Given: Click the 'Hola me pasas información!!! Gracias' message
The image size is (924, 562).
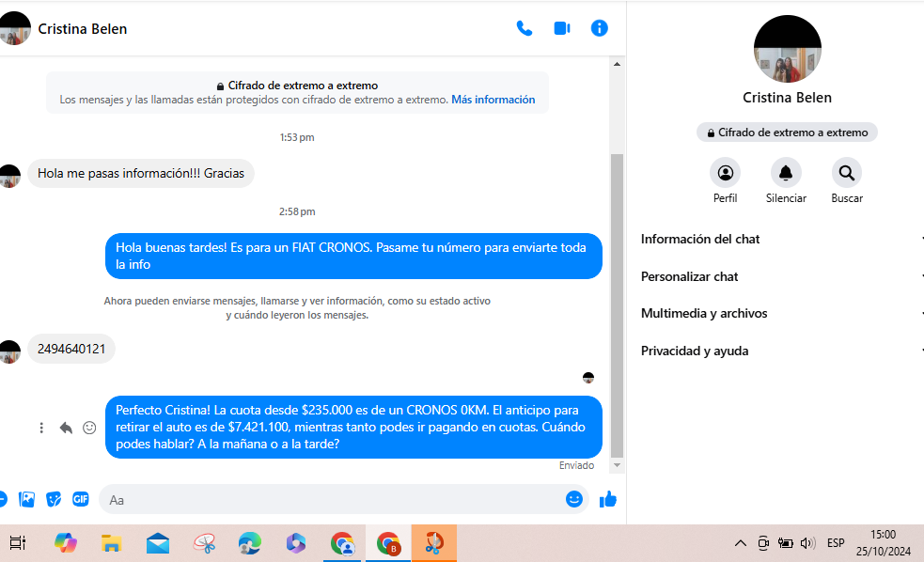Looking at the screenshot, I should pos(141,173).
